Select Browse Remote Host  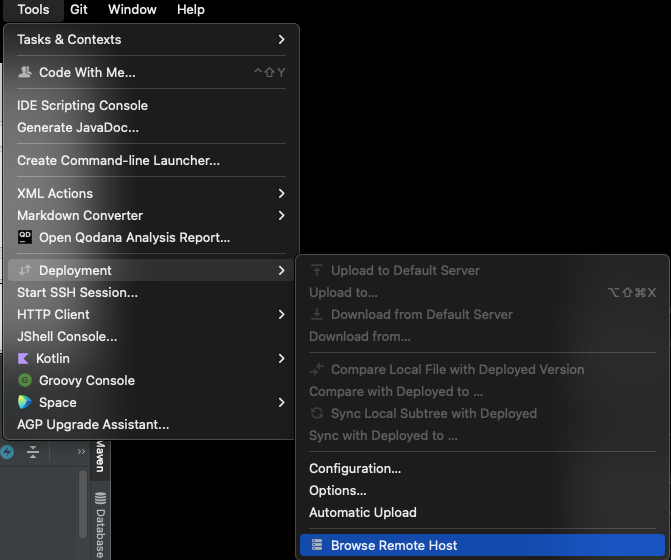[x=482, y=545]
